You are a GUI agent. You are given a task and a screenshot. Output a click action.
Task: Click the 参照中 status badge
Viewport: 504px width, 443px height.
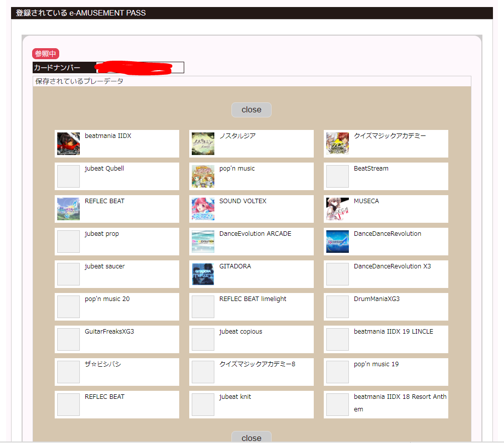click(x=46, y=54)
